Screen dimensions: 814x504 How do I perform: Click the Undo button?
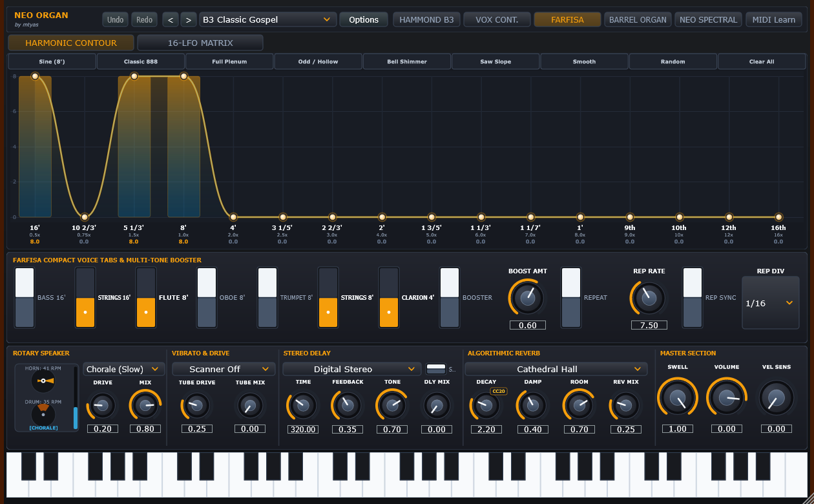(x=116, y=19)
